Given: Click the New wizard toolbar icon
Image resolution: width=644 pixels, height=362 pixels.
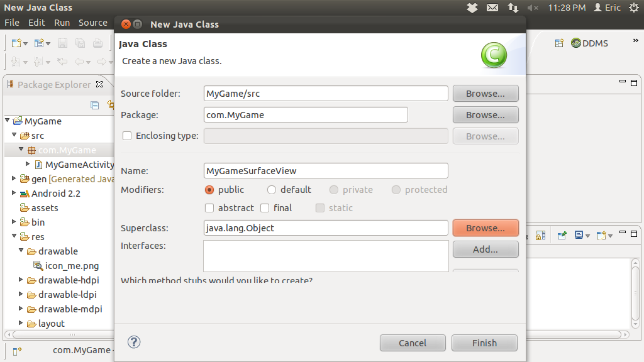Looking at the screenshot, I should (17, 43).
